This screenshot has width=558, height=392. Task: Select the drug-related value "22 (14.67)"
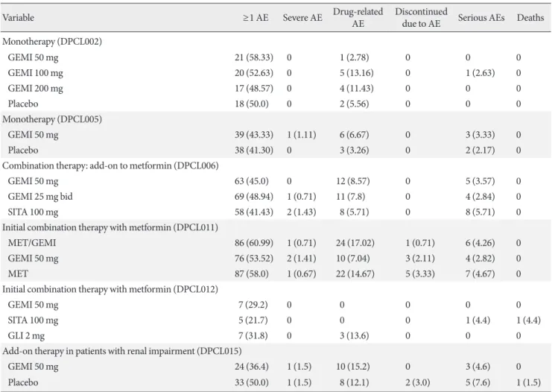(x=355, y=274)
